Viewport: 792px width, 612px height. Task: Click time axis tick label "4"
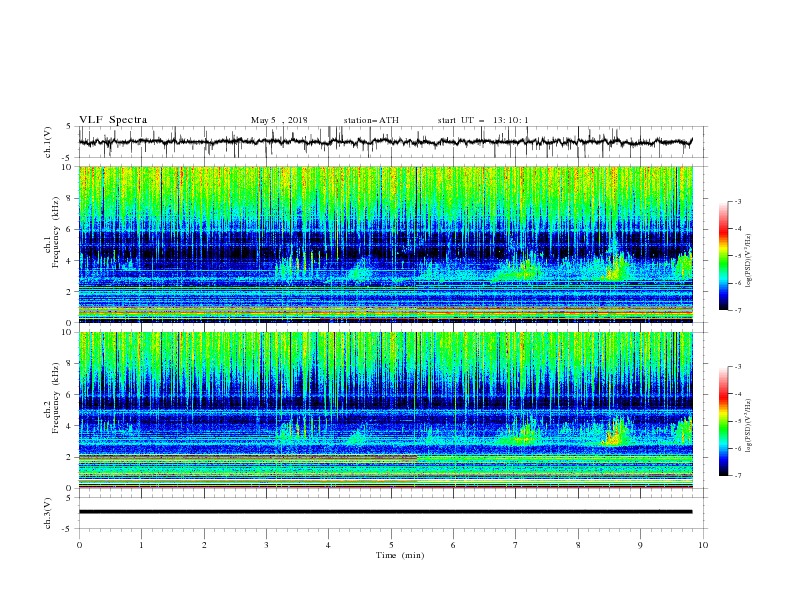[328, 545]
